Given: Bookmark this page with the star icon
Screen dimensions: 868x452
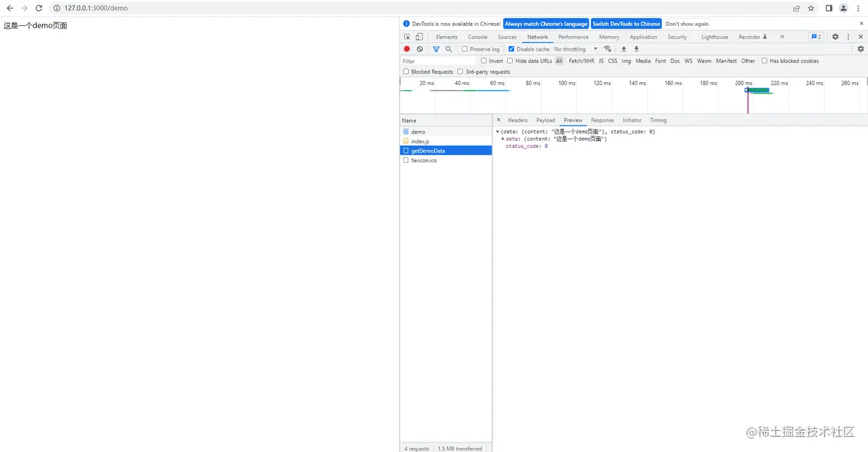Looking at the screenshot, I should (811, 8).
